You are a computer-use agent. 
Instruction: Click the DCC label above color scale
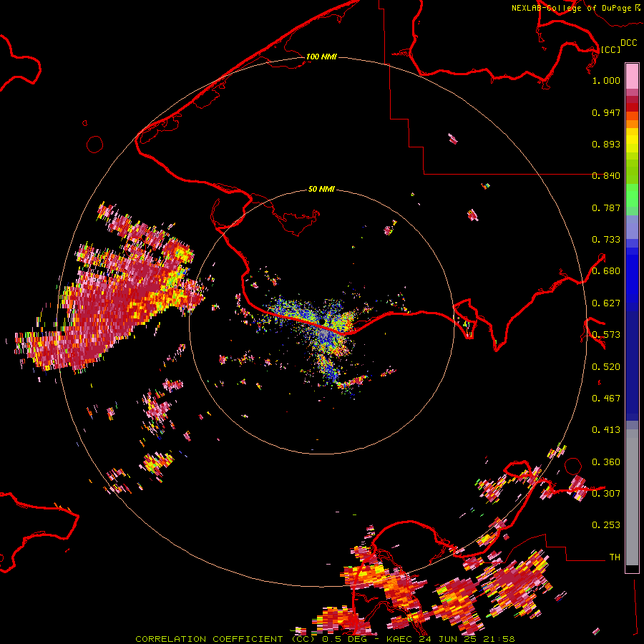coord(629,43)
